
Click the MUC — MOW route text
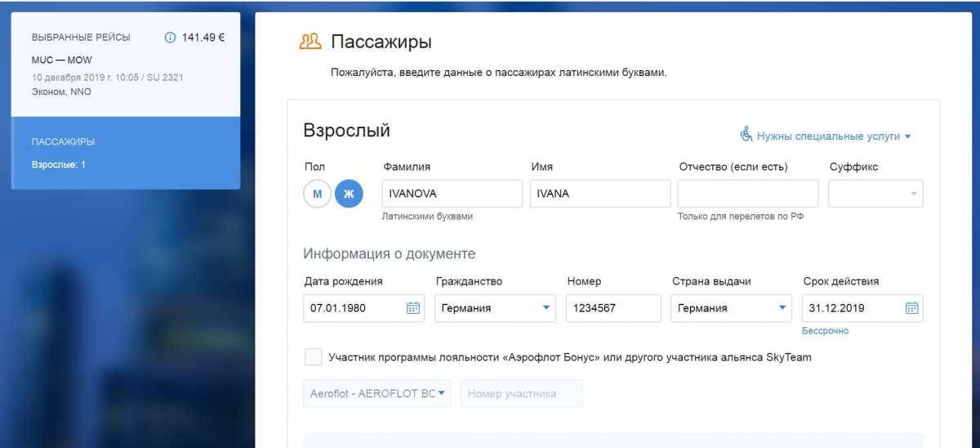pos(61,60)
